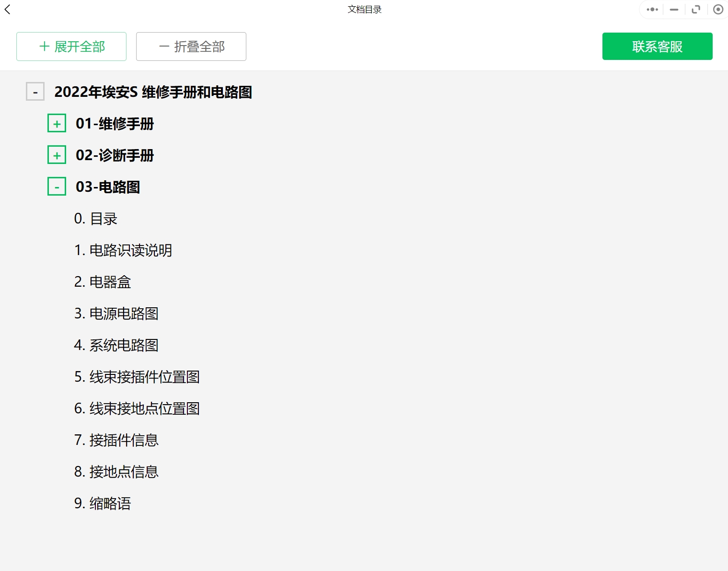Expand the 01-维修手册 section
Viewport: 728px width, 571px height.
pyautogui.click(x=57, y=123)
